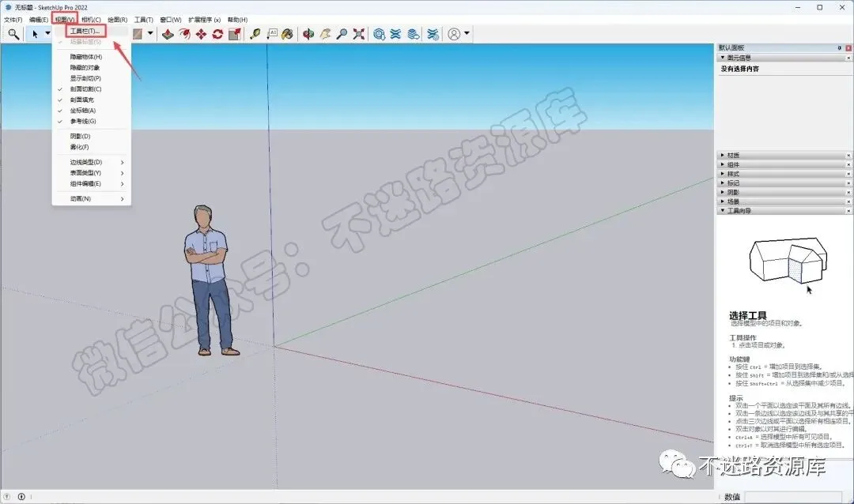Select the Pan hand tool
The image size is (854, 504).
tap(325, 34)
